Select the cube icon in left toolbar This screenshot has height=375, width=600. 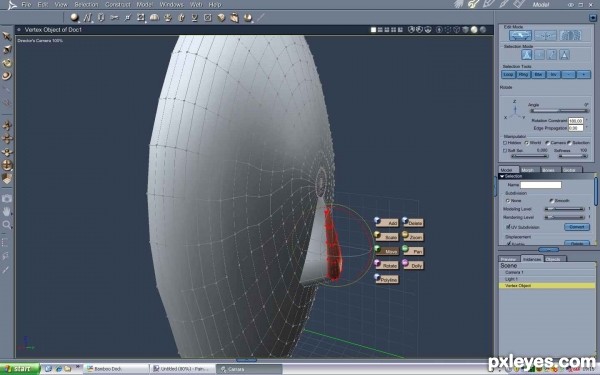[x=7, y=178]
